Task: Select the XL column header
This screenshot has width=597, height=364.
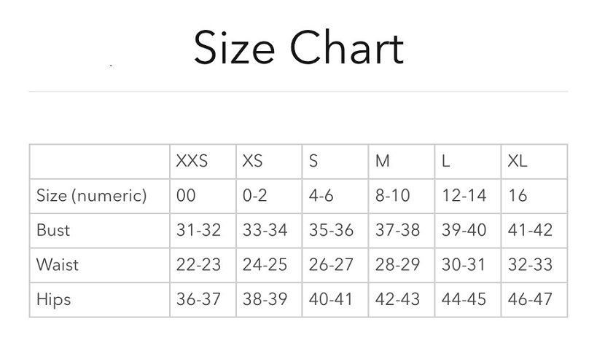Action: pos(518,161)
